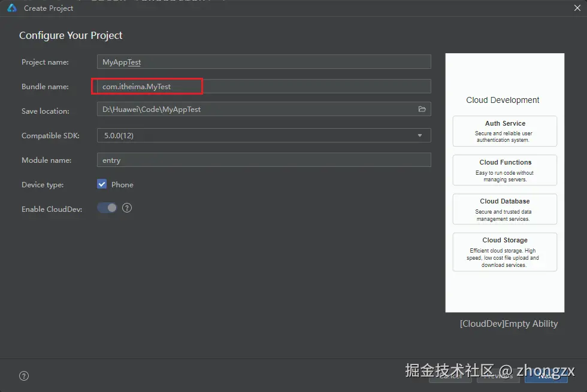Click the Next button

click(x=546, y=376)
